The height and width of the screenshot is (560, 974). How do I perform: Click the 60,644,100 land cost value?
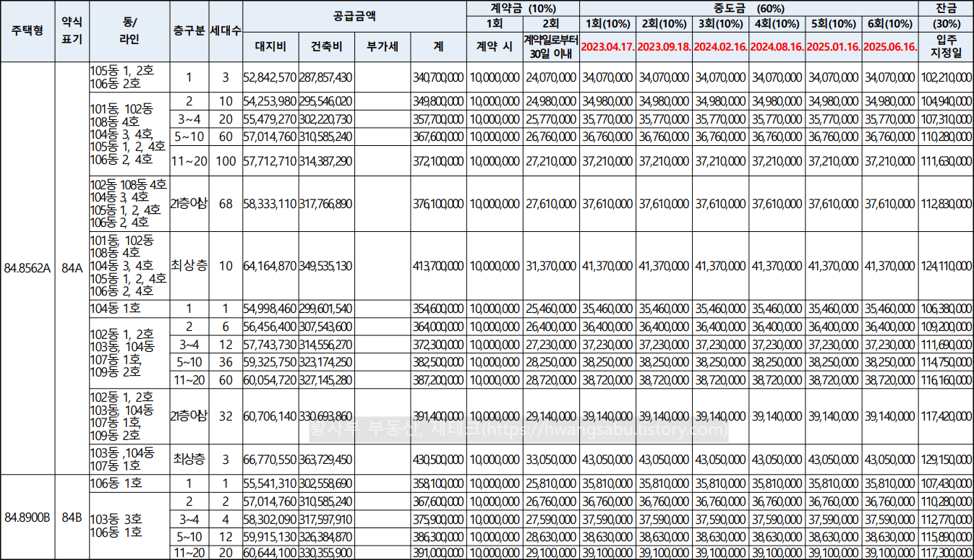pos(270,553)
